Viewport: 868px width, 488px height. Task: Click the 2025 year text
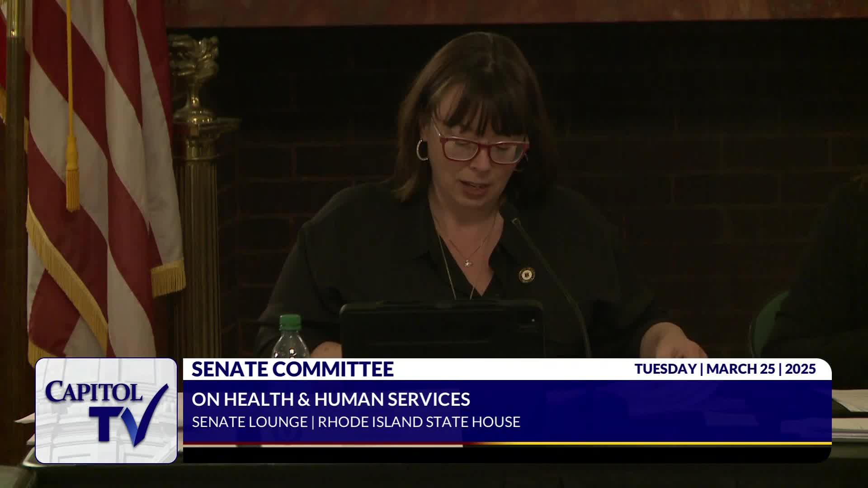pos(800,369)
